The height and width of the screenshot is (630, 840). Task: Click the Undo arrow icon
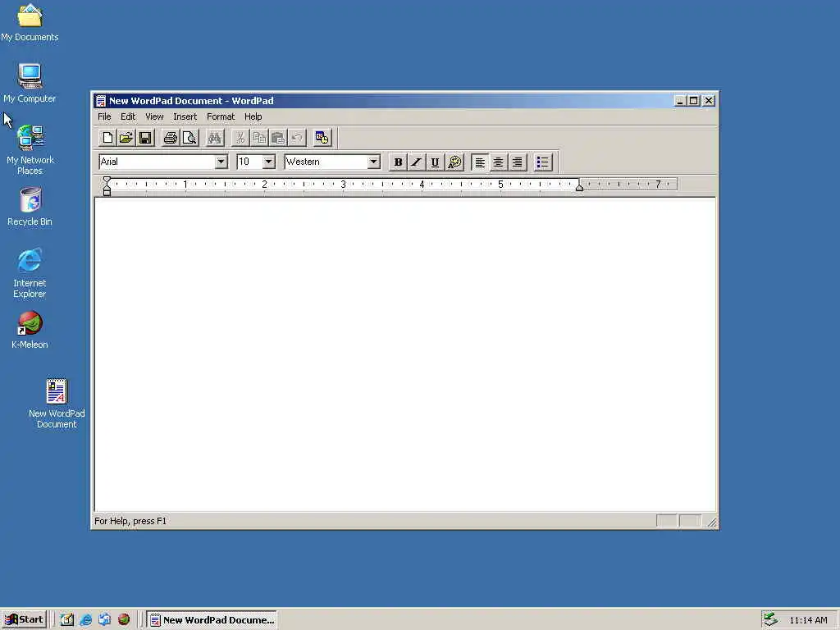coord(297,138)
